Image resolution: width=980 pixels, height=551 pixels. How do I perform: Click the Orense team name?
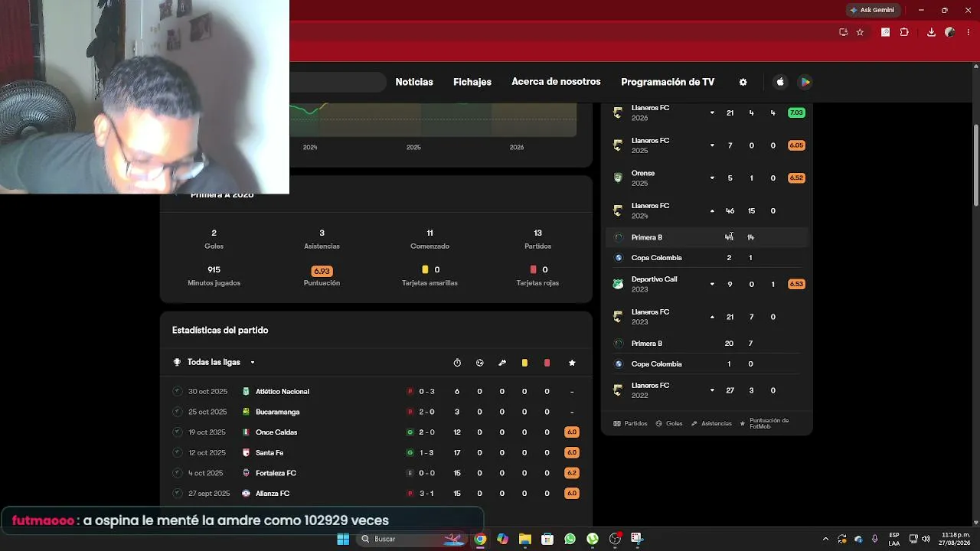click(643, 173)
